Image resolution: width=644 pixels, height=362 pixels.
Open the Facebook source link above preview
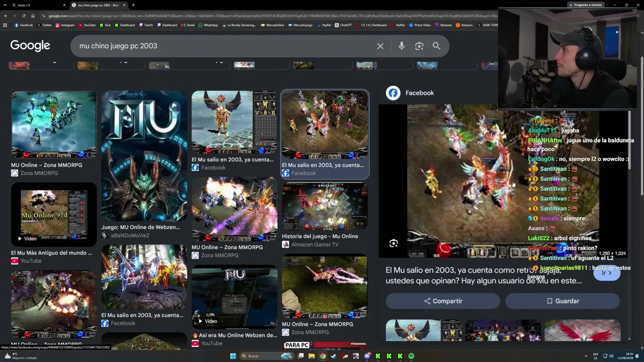(410, 93)
